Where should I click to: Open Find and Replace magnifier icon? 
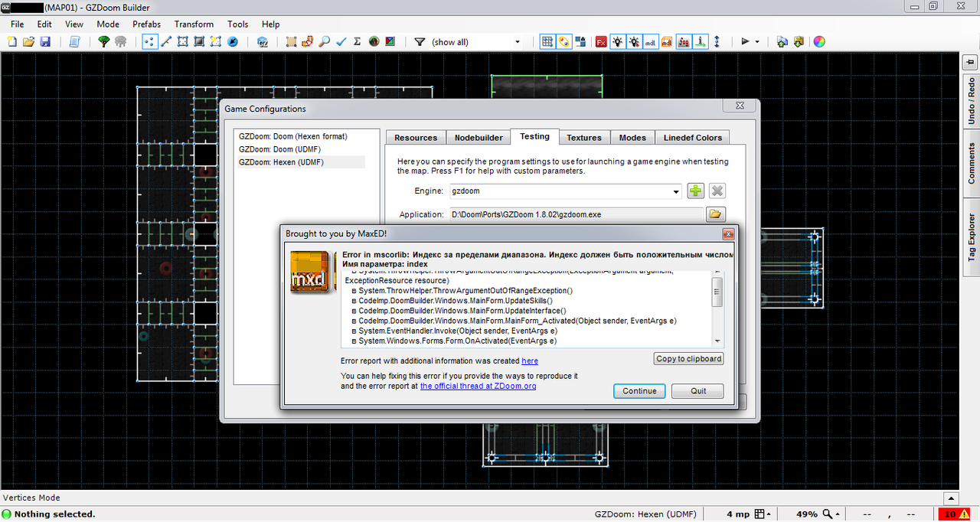point(325,42)
